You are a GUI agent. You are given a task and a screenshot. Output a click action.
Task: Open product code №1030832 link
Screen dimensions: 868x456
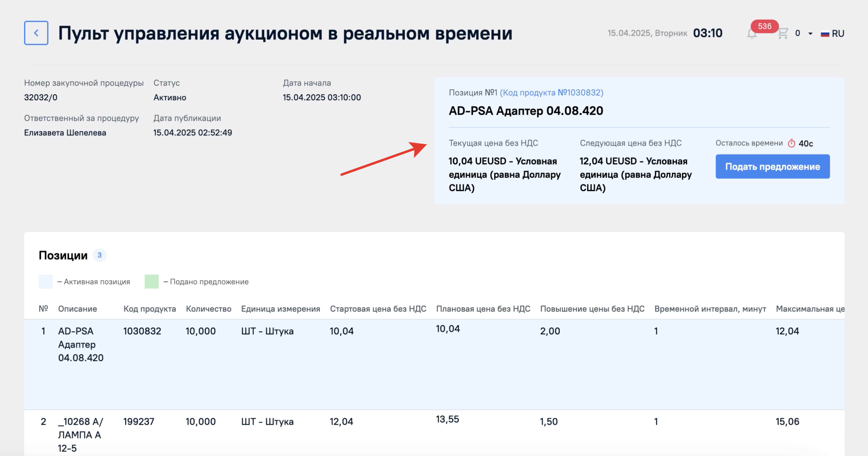pyautogui.click(x=551, y=93)
